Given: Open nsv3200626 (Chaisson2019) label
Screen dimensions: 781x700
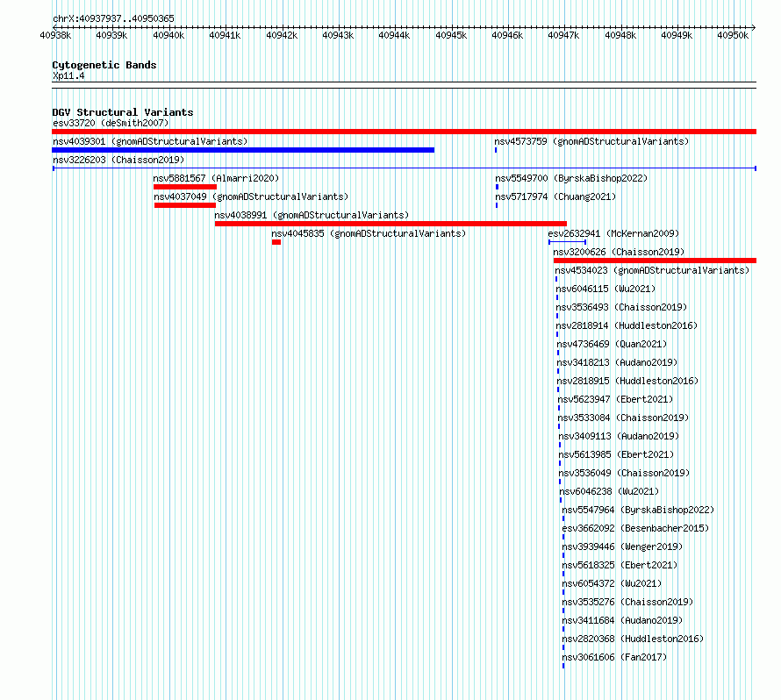Looking at the screenshot, I should 619,252.
